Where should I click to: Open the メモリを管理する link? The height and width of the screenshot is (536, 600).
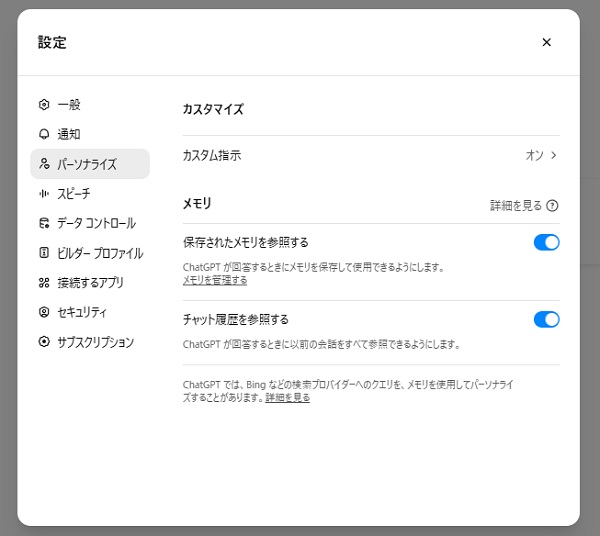tap(215, 281)
